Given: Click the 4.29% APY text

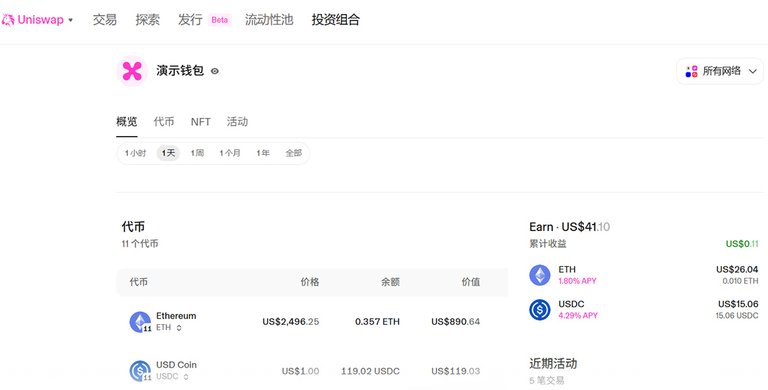Looking at the screenshot, I should (578, 316).
